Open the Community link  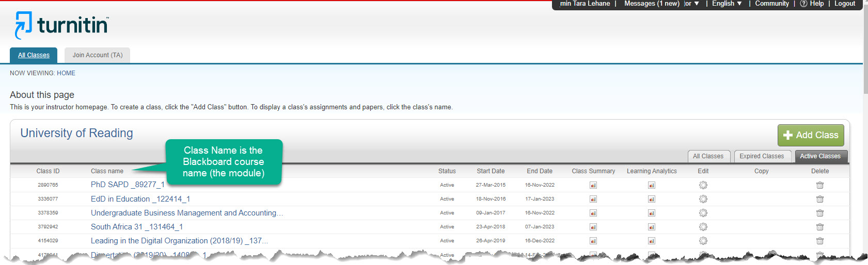point(772,4)
